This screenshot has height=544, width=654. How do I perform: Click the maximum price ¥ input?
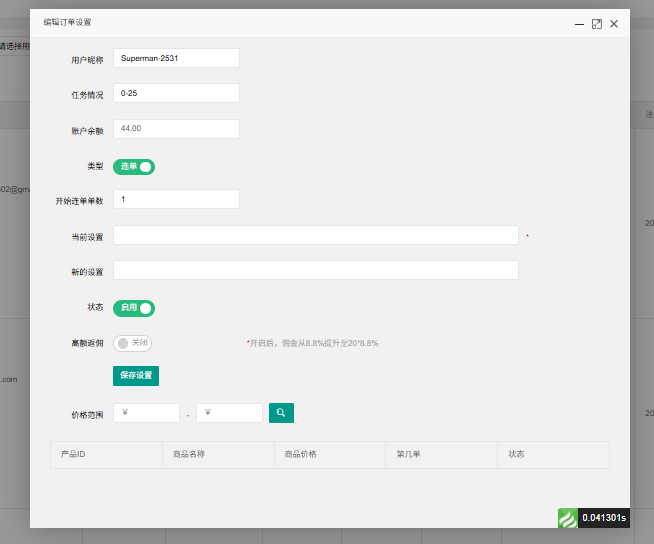(x=229, y=413)
